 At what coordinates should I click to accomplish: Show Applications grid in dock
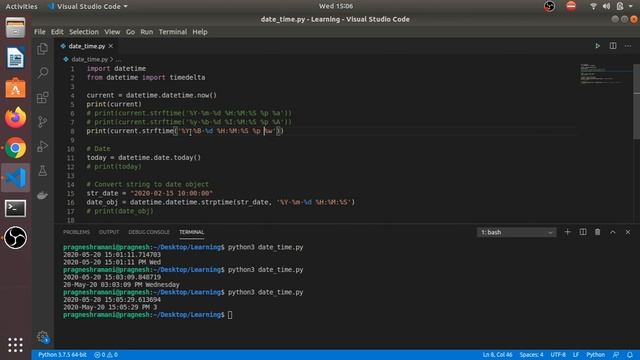tap(16, 345)
